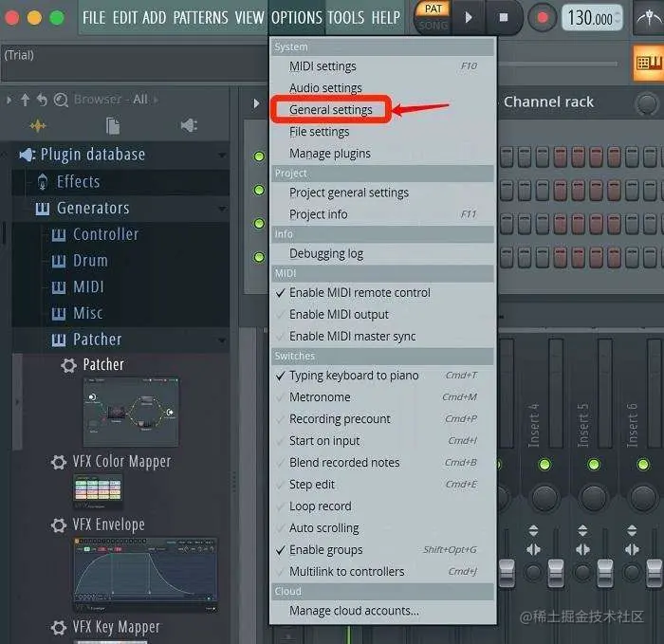
Task: Toggle Step edit switch
Action: [382, 485]
